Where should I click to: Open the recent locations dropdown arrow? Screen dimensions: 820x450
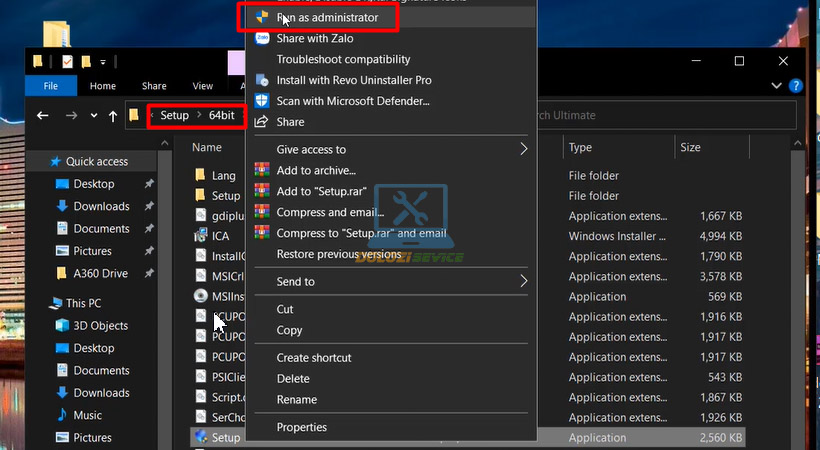click(x=91, y=116)
